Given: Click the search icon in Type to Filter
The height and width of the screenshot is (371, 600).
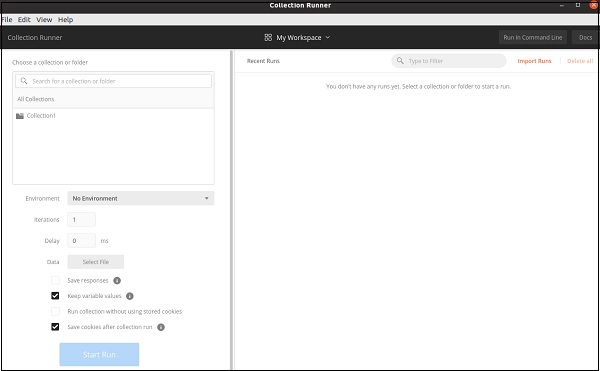Looking at the screenshot, I should (400, 61).
